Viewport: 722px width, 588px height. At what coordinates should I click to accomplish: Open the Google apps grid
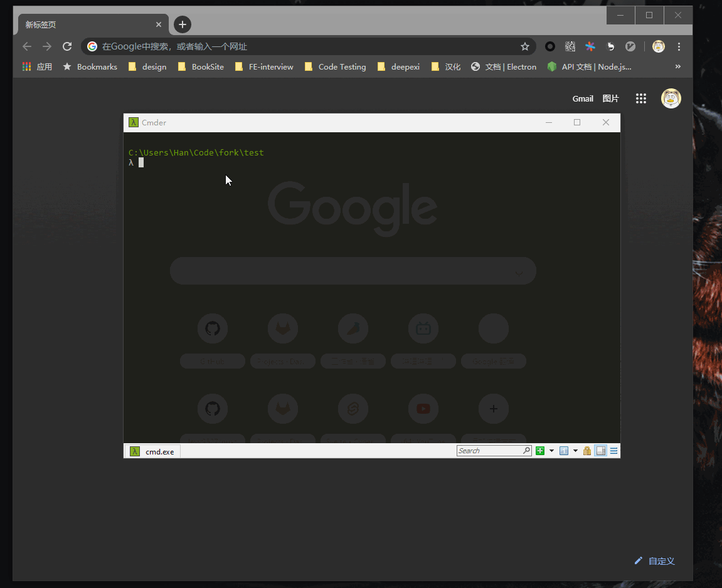641,98
